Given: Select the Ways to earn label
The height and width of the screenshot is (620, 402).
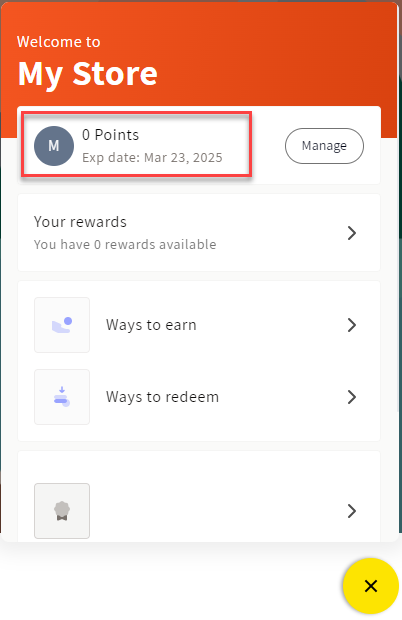Looking at the screenshot, I should (151, 325).
